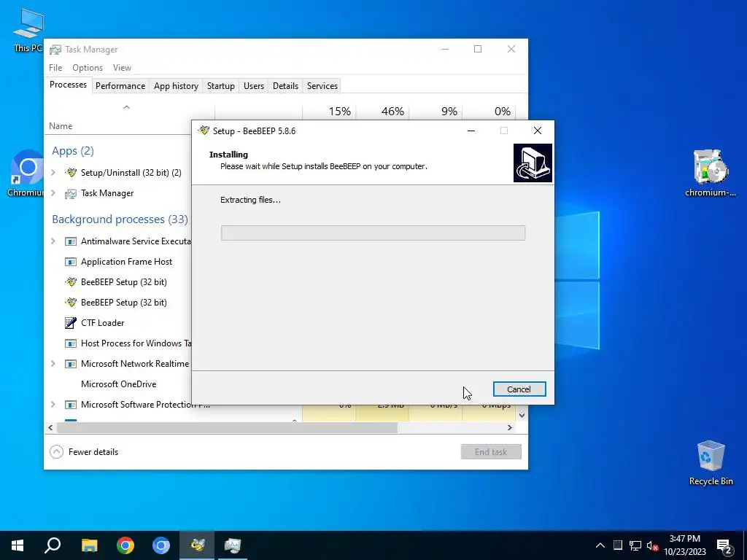Switch to the Users tab

(x=253, y=86)
